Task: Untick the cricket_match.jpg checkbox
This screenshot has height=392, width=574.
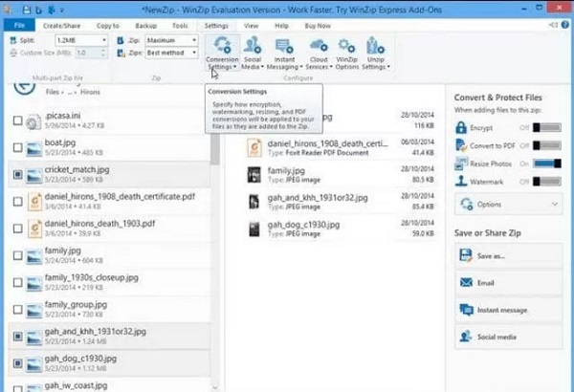Action: (17, 175)
